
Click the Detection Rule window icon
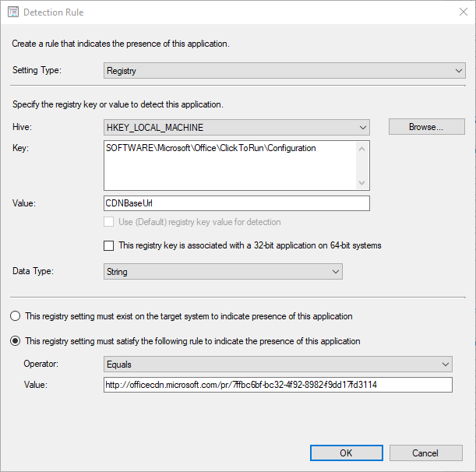[13, 12]
